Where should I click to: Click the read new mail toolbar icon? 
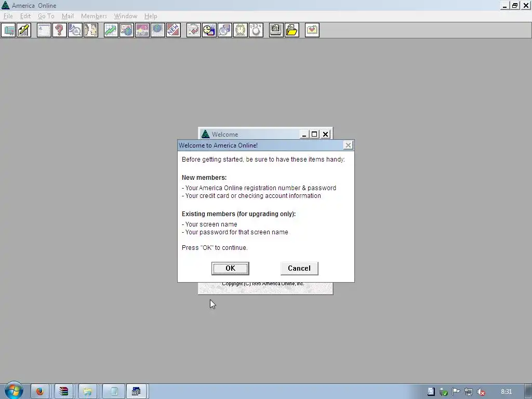click(x=8, y=30)
